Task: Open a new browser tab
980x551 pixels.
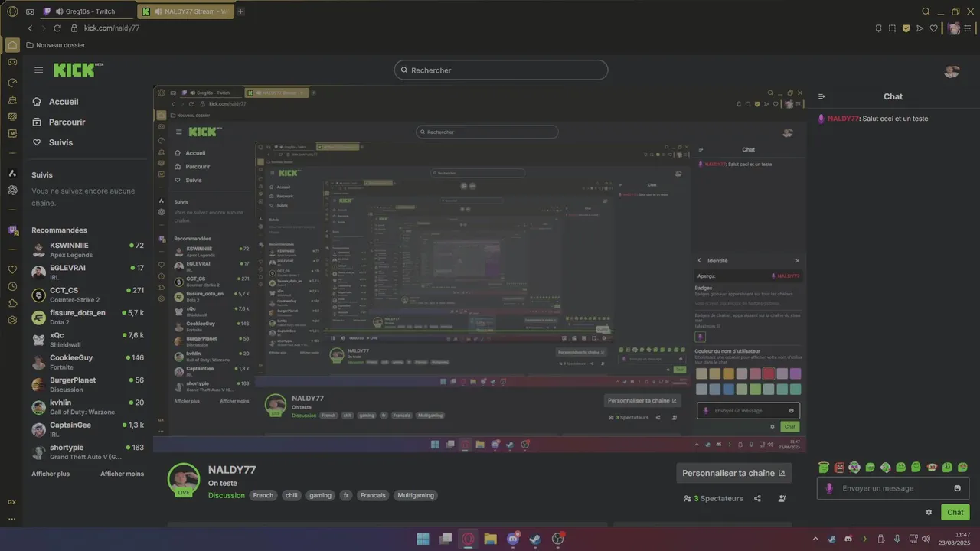Action: (240, 11)
